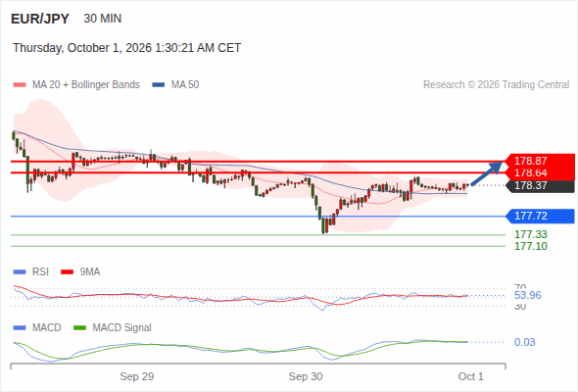Click the Sep 29 date axis label
Viewport: 578px width, 392px height.
pos(137,376)
